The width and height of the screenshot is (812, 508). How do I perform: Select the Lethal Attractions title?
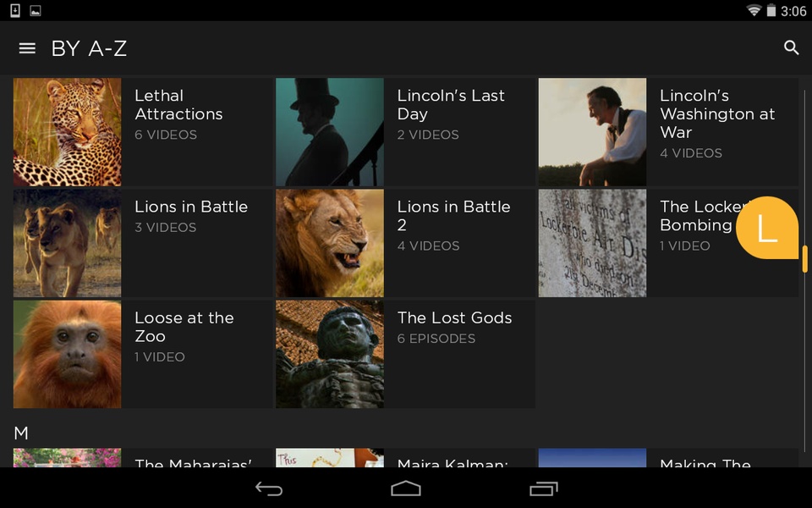[178, 105]
